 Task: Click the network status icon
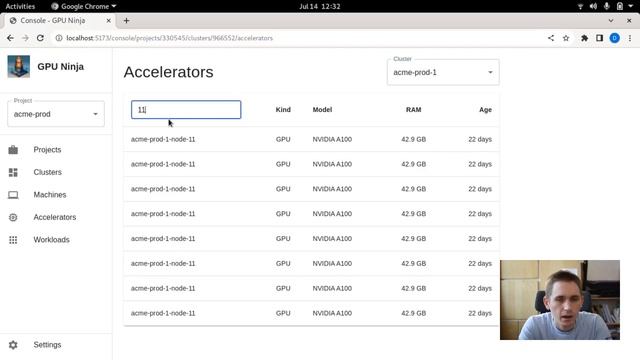pyautogui.click(x=580, y=6)
